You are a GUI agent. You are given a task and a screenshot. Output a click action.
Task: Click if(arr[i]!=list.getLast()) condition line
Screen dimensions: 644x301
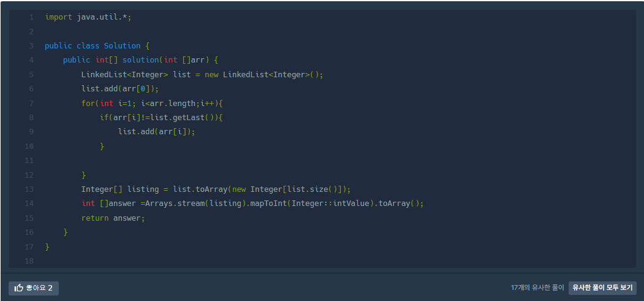161,118
